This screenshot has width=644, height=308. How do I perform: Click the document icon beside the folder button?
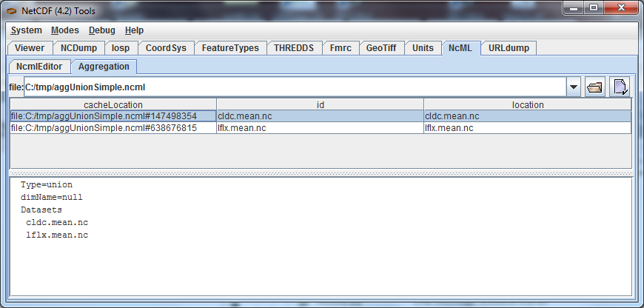click(620, 87)
